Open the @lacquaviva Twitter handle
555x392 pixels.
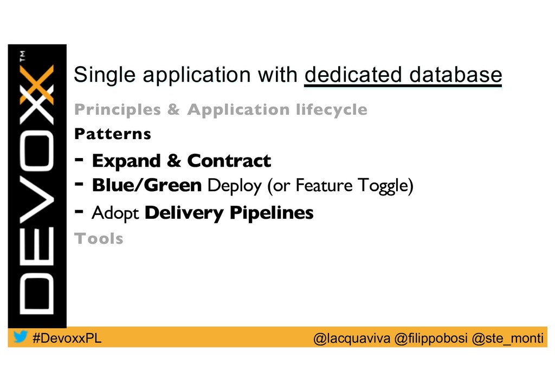point(352,338)
